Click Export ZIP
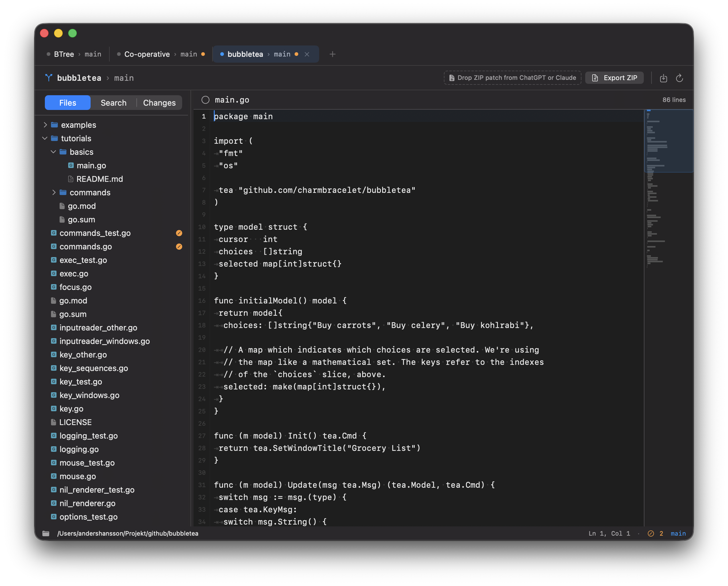 [x=614, y=78]
